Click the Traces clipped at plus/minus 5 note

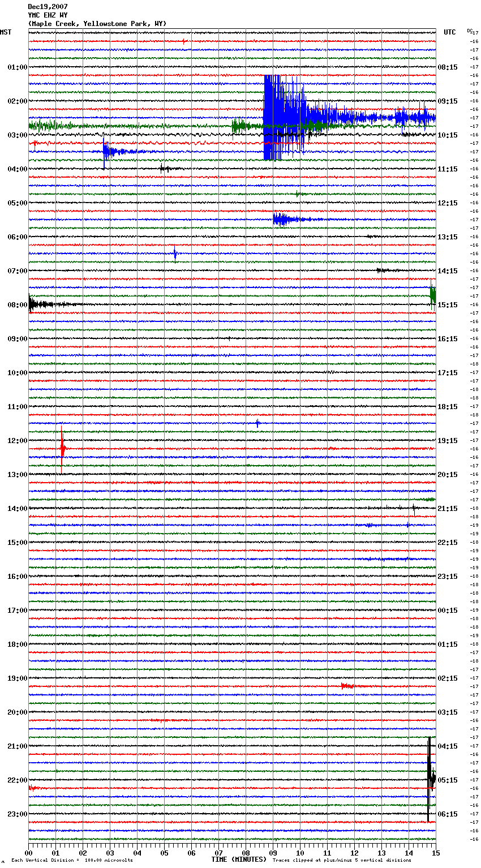pos(342,860)
